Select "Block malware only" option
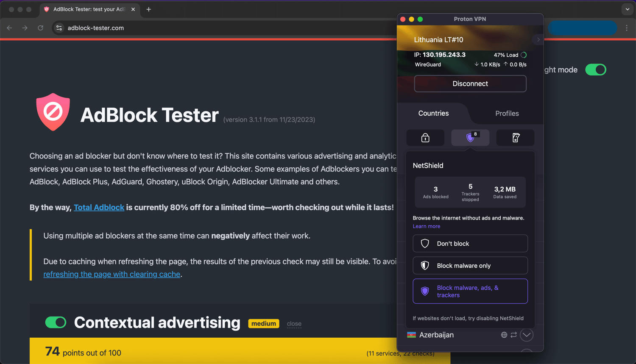This screenshot has width=636, height=364. (470, 266)
